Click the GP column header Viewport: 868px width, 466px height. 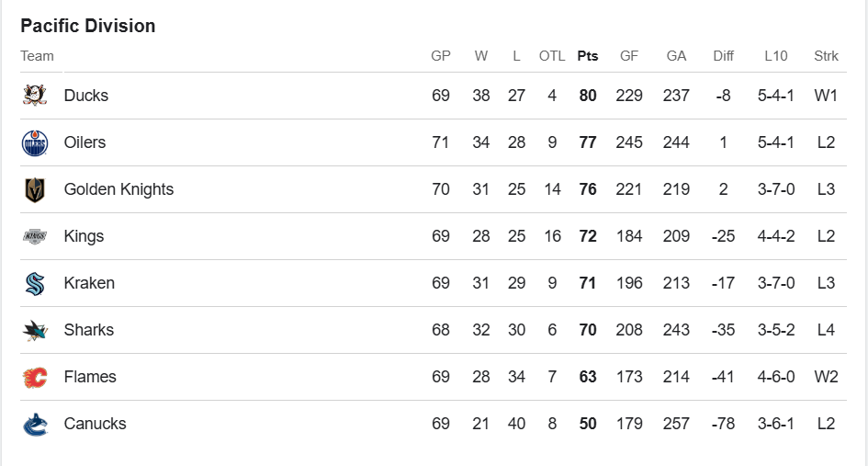coord(441,56)
